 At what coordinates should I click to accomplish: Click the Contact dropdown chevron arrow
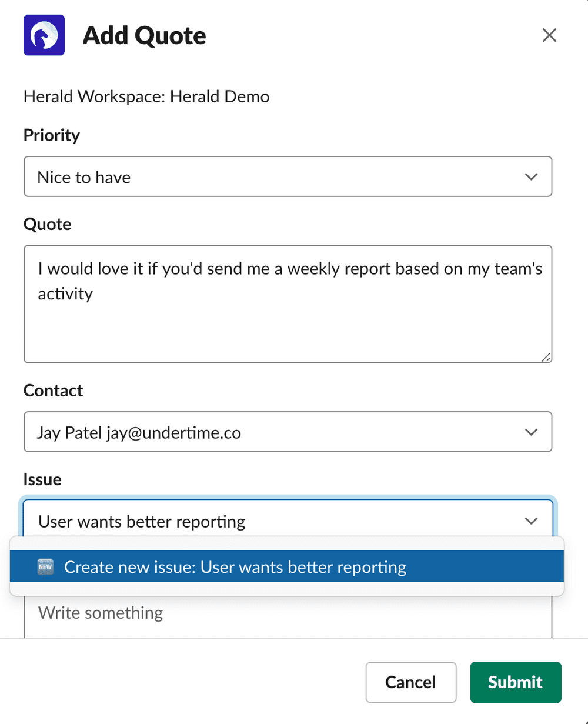coord(531,432)
